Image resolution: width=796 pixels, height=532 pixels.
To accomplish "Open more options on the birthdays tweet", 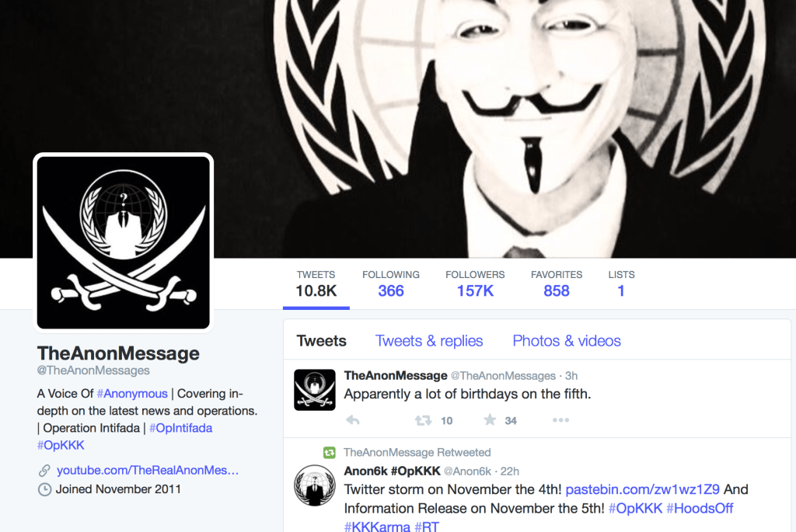I will [560, 420].
